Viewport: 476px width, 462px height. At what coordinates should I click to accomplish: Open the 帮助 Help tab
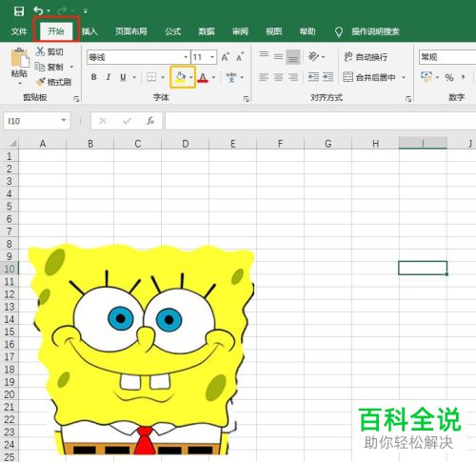point(307,31)
